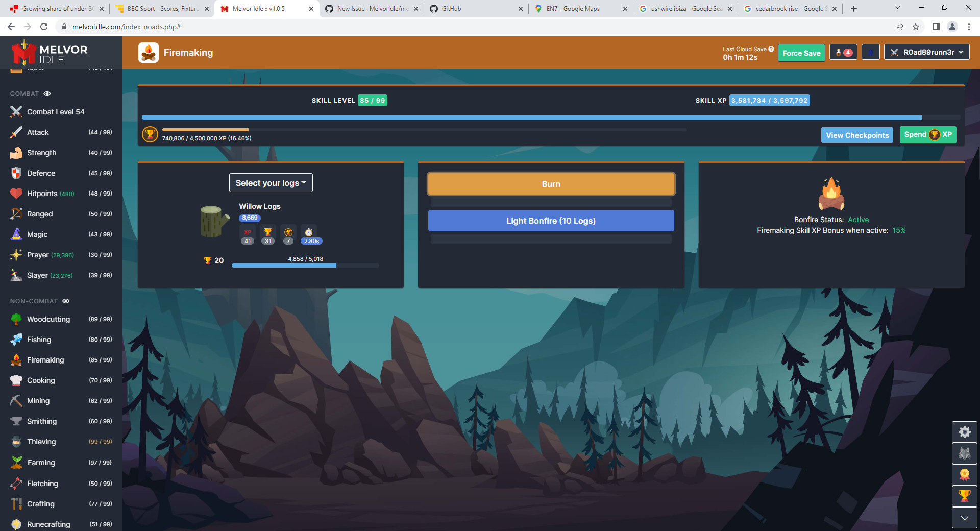Open the Thieving skill
Image resolution: width=980 pixels, height=531 pixels.
[x=41, y=441]
